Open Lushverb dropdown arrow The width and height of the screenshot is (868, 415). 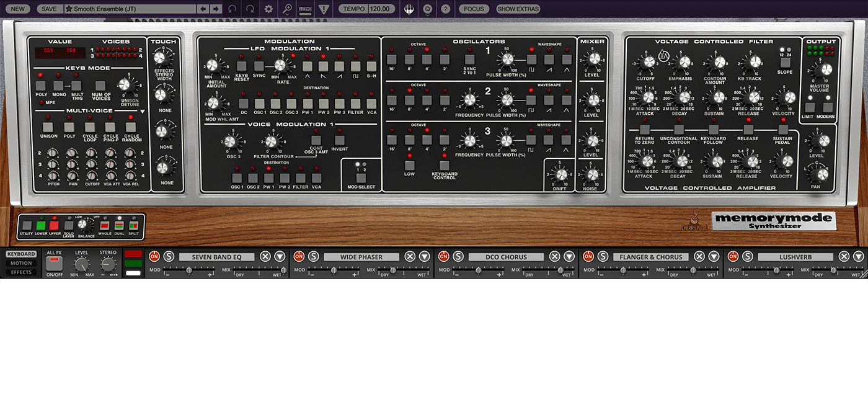coord(858,256)
